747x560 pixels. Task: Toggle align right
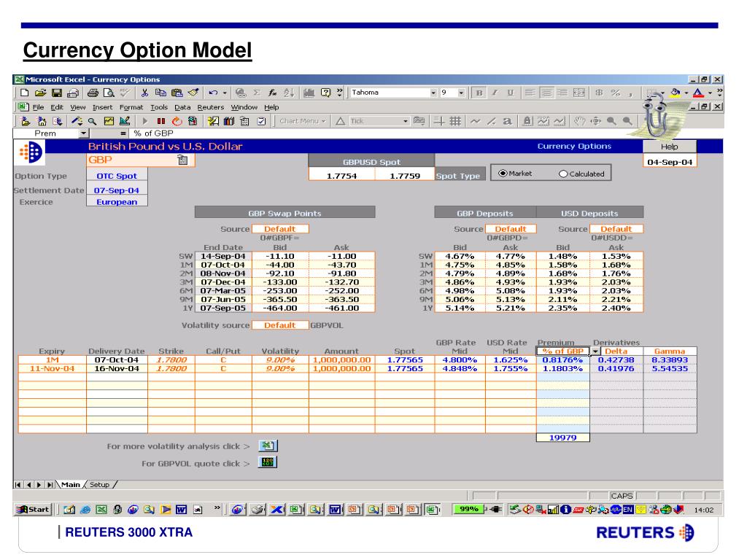click(x=563, y=93)
